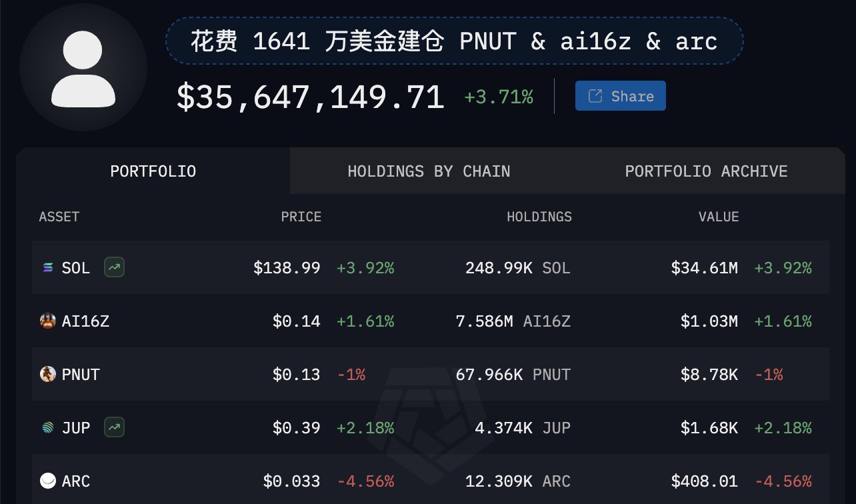
Task: Click the SOL token logo icon
Action: click(x=47, y=268)
